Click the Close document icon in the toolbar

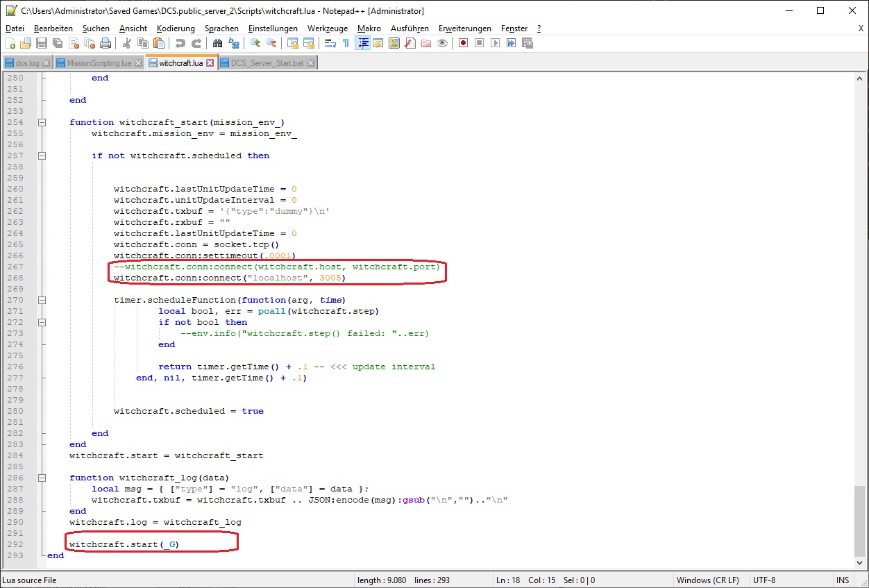pyautogui.click(x=74, y=43)
